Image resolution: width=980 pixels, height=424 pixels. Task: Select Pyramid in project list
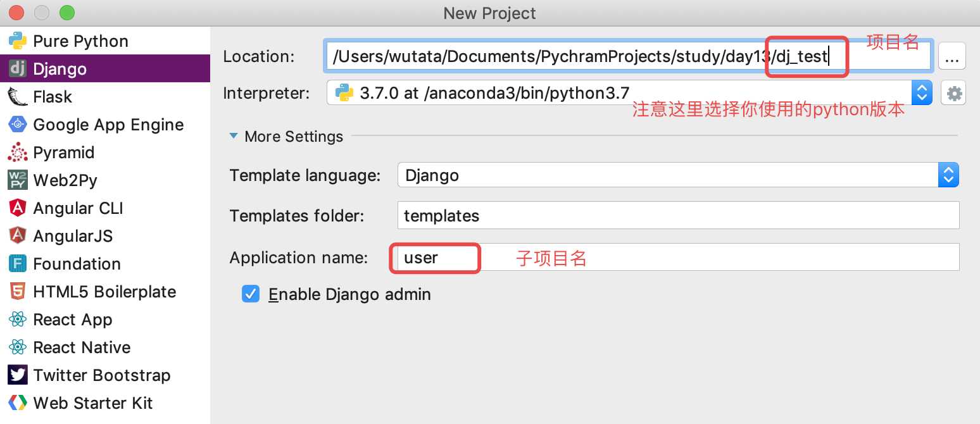click(x=63, y=153)
